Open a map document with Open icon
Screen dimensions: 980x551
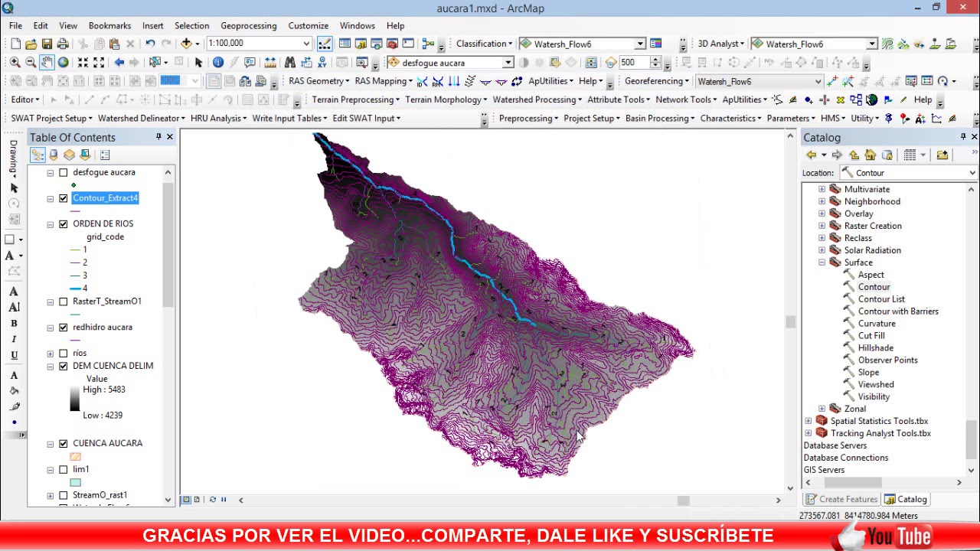[31, 44]
